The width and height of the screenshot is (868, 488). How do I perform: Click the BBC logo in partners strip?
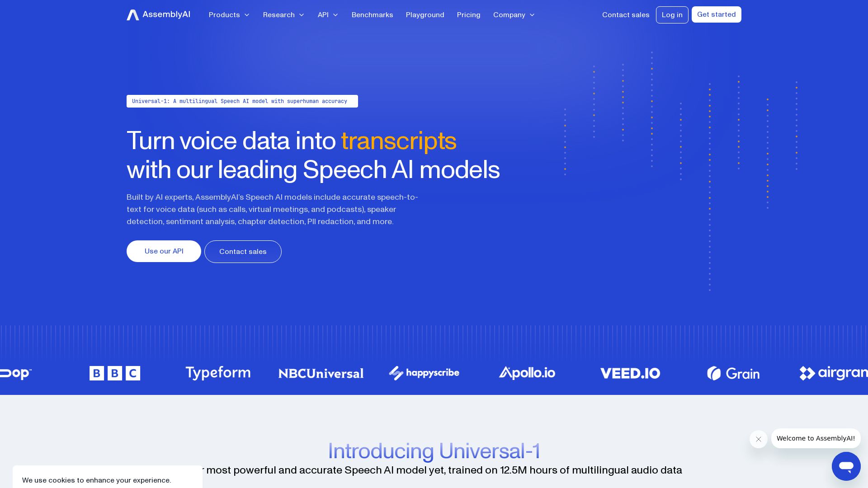[x=114, y=373]
